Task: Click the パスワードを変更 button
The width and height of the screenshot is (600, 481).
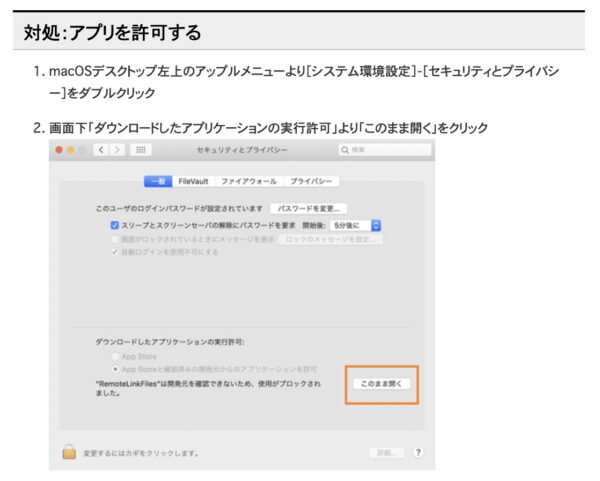Action: click(x=308, y=209)
